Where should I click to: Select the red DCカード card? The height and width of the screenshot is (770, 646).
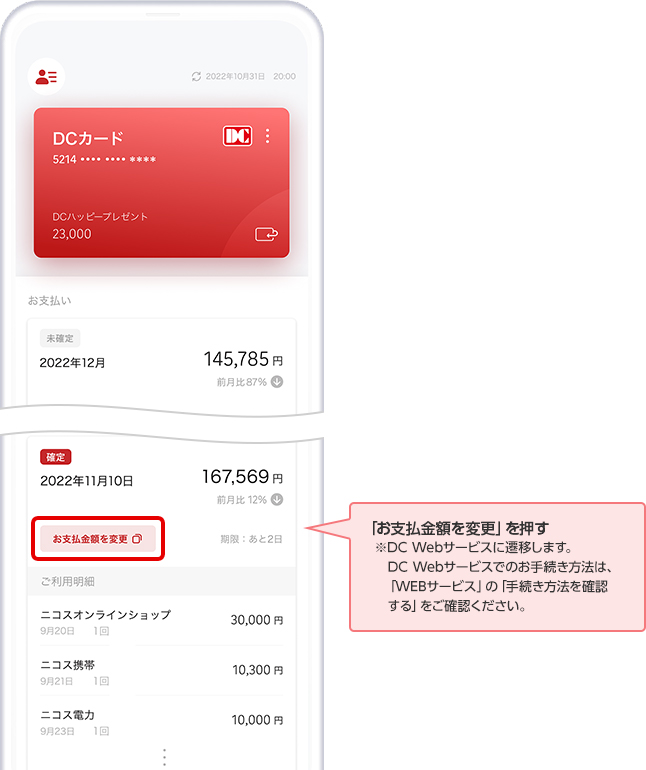[161, 183]
